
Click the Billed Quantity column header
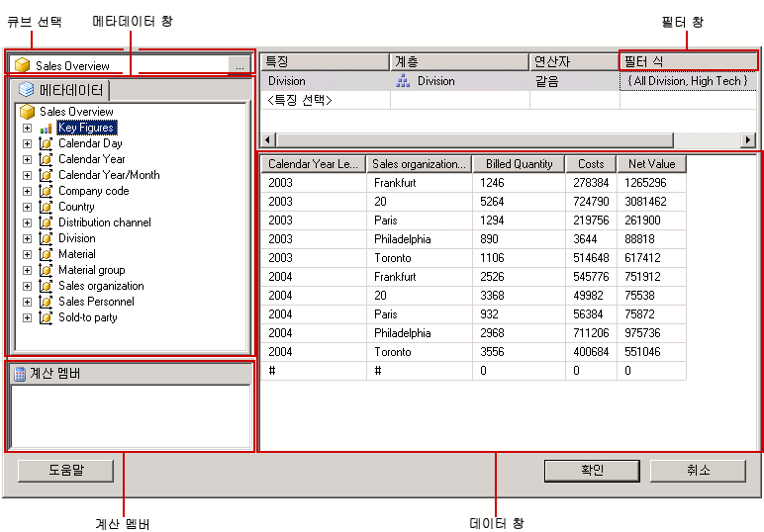519,164
